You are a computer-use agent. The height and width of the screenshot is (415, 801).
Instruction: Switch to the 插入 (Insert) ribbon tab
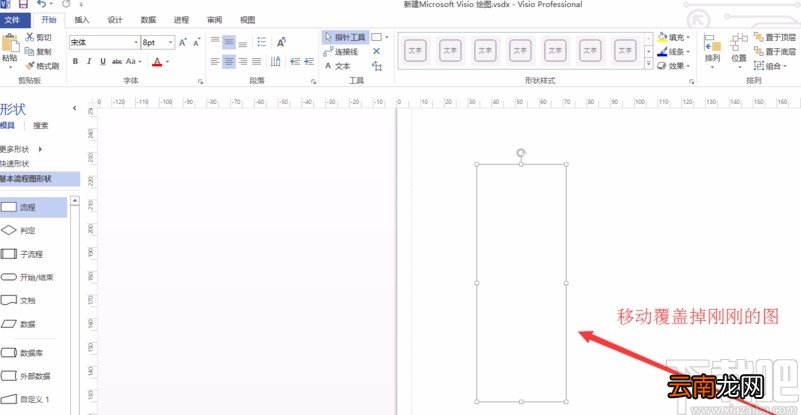pos(82,20)
